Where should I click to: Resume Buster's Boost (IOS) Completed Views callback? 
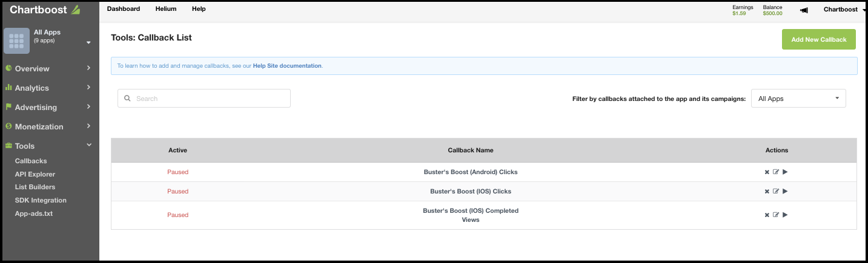pyautogui.click(x=785, y=215)
